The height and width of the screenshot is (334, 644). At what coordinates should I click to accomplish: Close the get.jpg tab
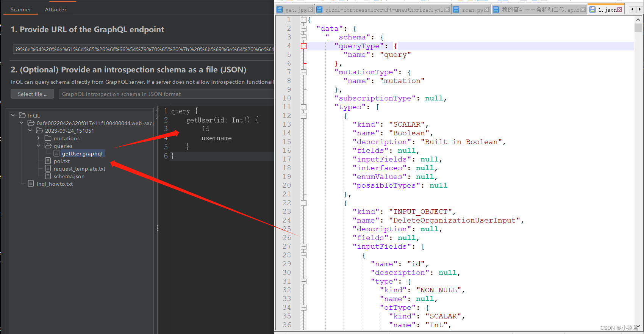310,9
